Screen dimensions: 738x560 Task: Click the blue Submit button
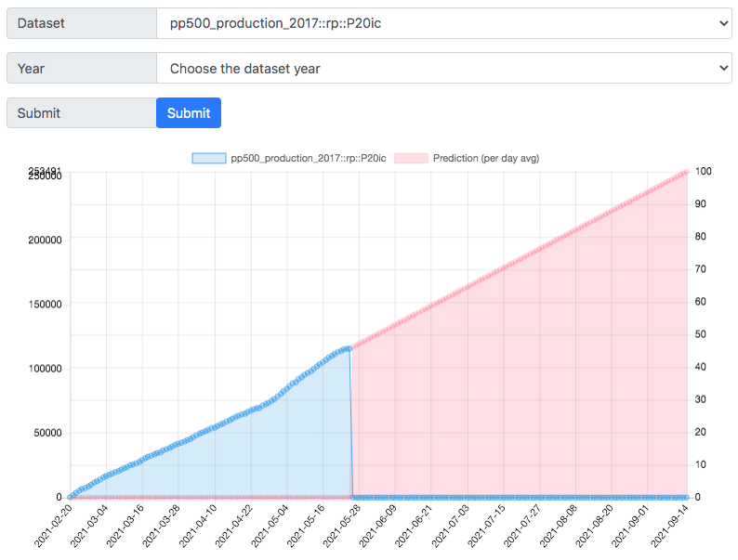189,113
